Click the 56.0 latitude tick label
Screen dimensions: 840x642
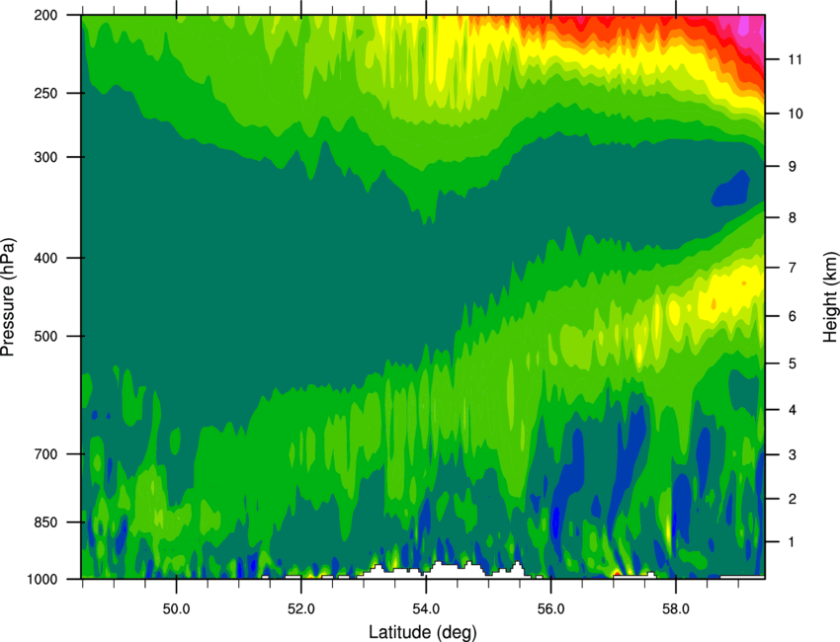(550, 608)
